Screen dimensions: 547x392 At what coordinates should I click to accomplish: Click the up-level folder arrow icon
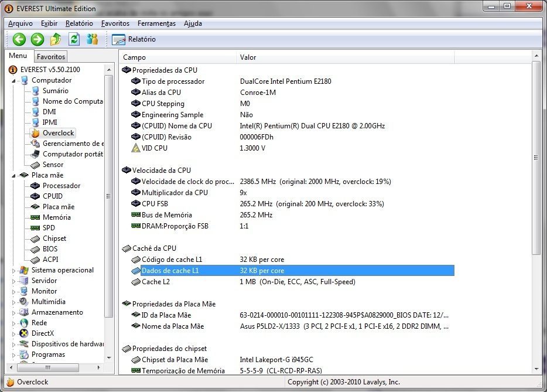pos(56,39)
